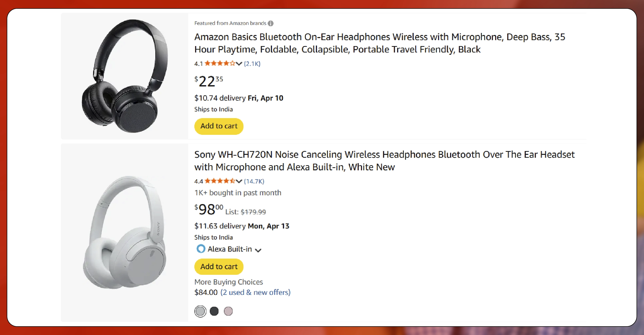Select the black color swatch for Sony headphones
Viewport: 644px width, 335px height.
tap(214, 311)
